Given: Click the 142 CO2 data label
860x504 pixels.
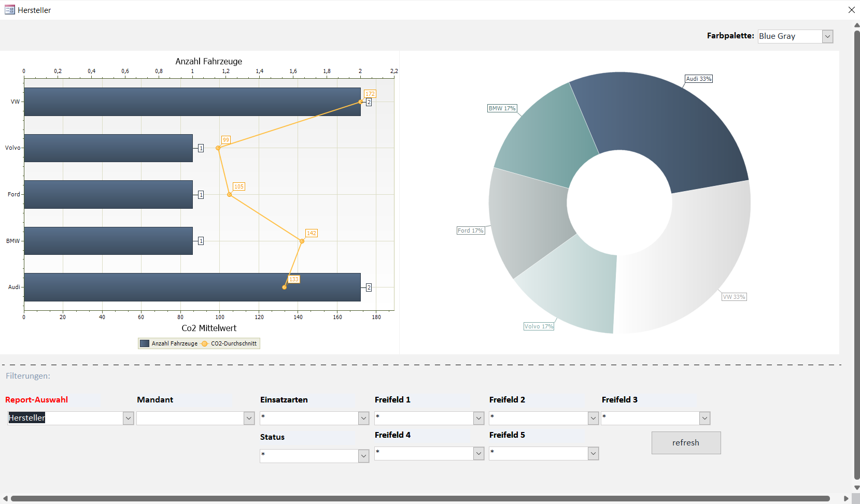Looking at the screenshot, I should point(312,233).
